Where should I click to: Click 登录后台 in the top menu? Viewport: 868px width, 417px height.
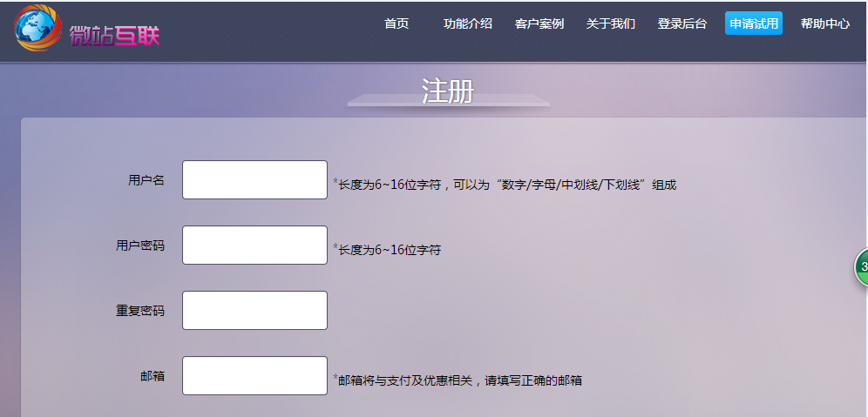pos(682,24)
